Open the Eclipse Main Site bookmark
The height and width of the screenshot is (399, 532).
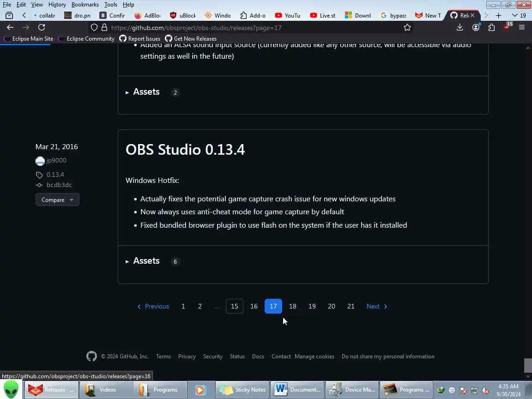(29, 39)
